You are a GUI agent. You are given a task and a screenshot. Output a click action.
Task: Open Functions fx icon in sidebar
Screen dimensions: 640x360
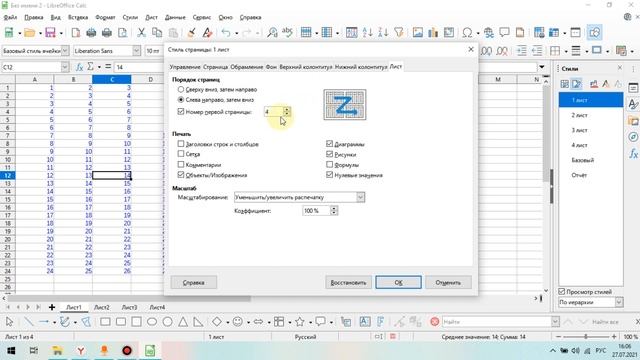(633, 153)
